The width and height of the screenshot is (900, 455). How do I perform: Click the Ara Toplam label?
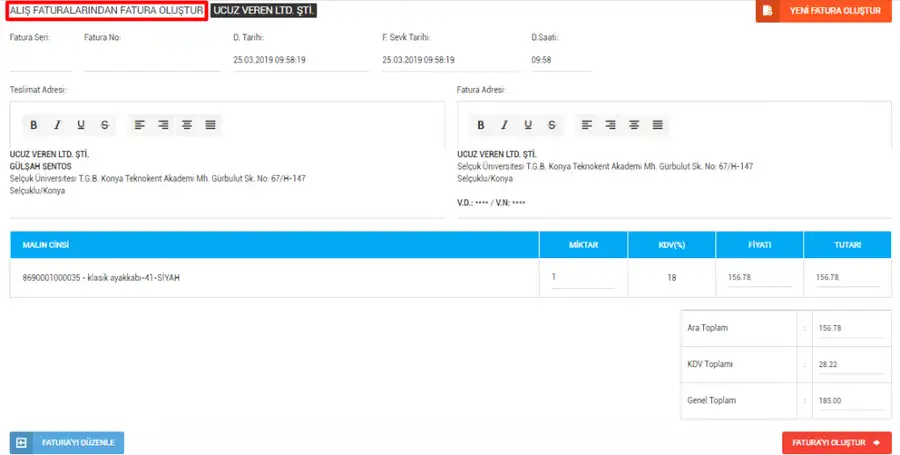tap(707, 328)
